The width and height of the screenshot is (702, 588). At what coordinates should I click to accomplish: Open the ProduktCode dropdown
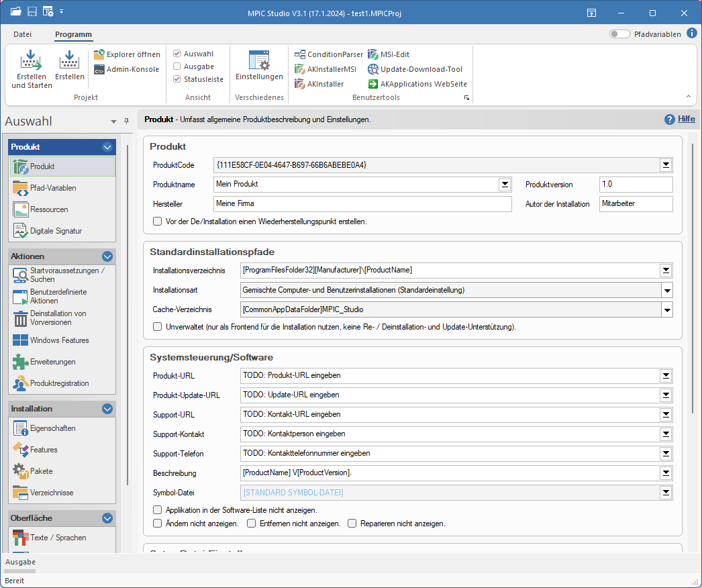tap(666, 165)
